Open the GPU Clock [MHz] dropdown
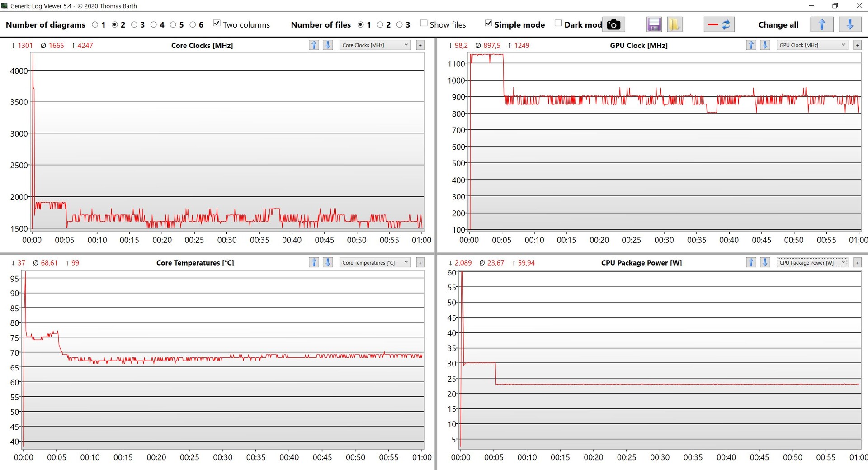Screen dimensions: 868x470 (x=812, y=45)
